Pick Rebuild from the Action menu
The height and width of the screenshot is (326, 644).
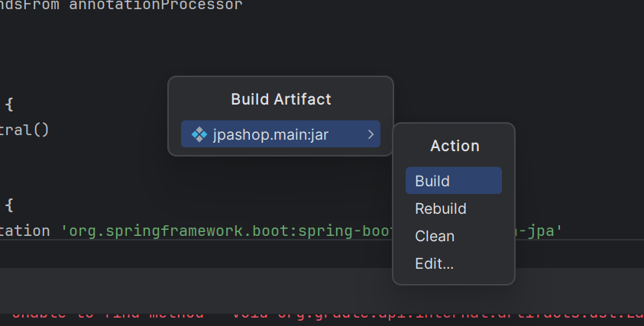pos(441,208)
